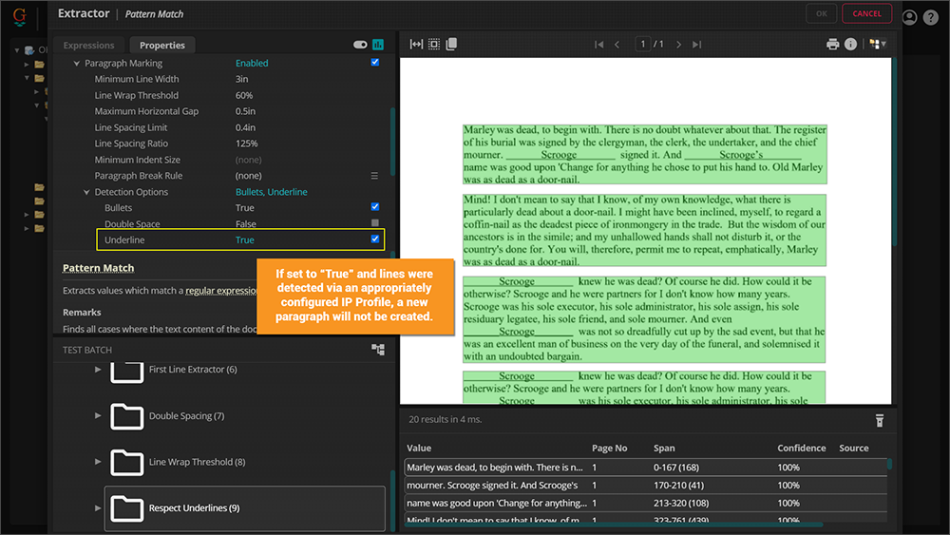Viewport: 950px width, 535px height.
Task: Click Maximum Horizontal Gap value 0.5in
Action: [x=245, y=111]
